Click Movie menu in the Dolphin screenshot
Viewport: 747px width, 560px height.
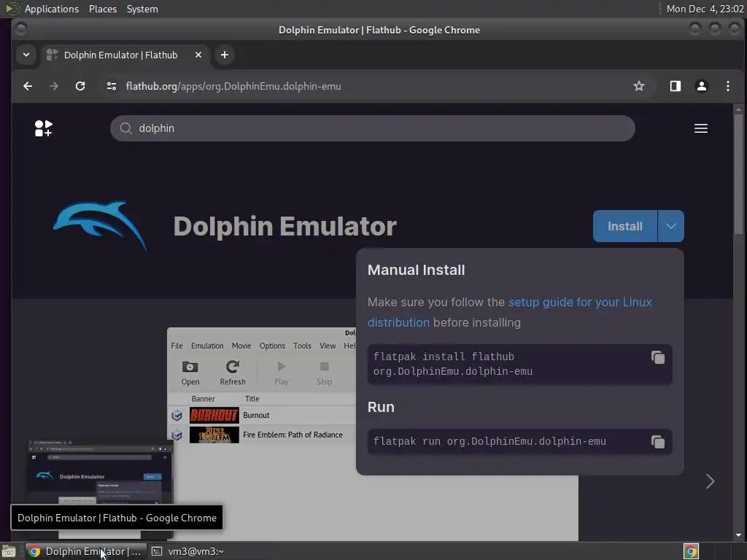tap(241, 346)
